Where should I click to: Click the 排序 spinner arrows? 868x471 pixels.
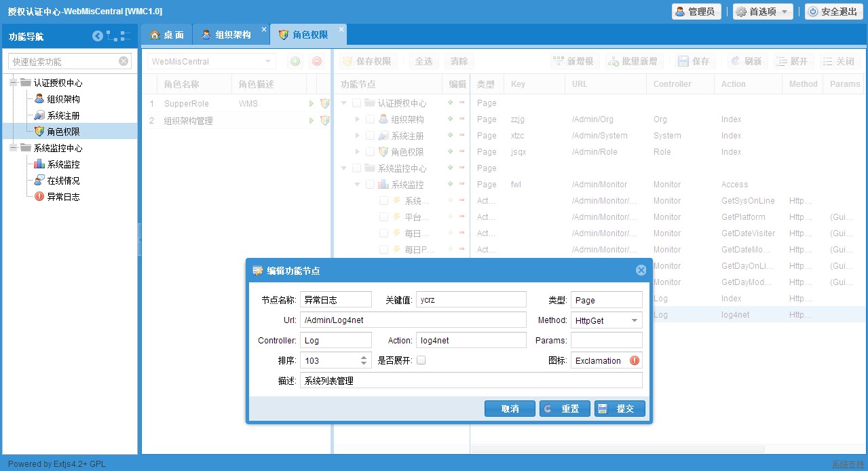click(364, 360)
